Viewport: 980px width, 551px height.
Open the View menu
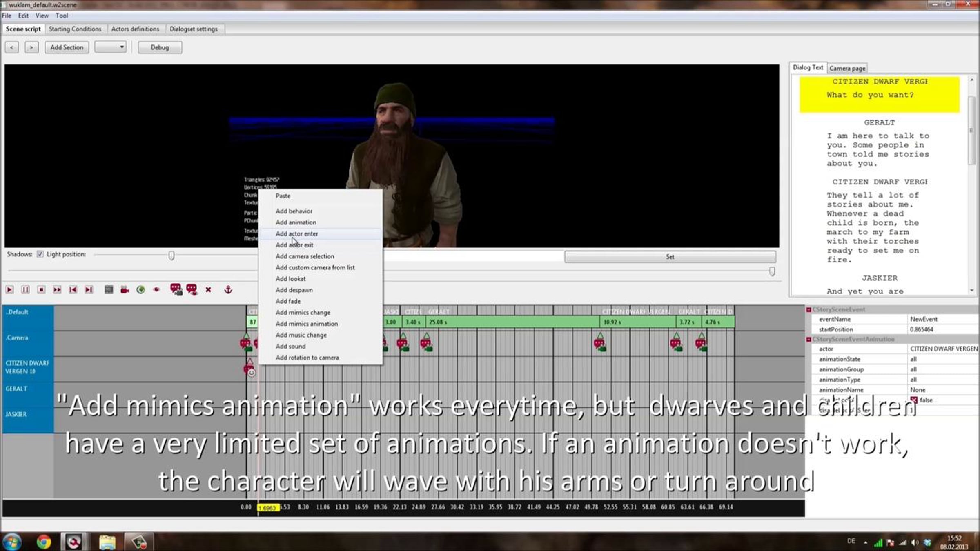point(42,16)
